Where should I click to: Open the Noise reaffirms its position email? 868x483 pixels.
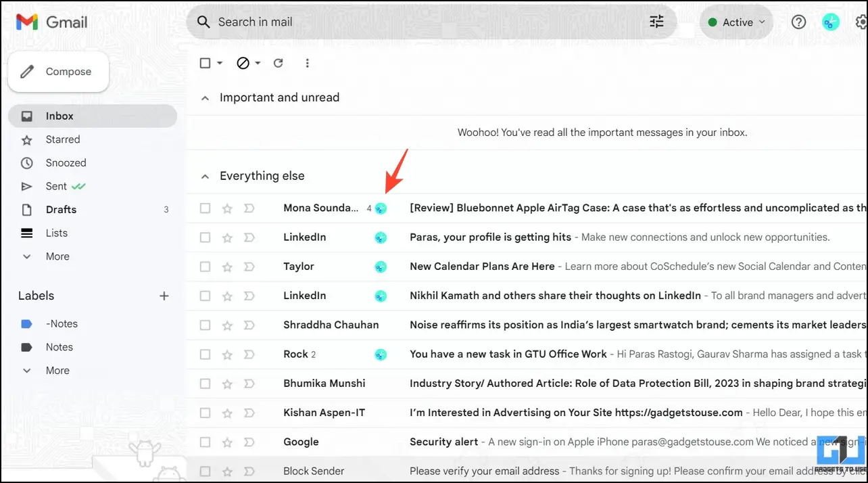point(527,325)
